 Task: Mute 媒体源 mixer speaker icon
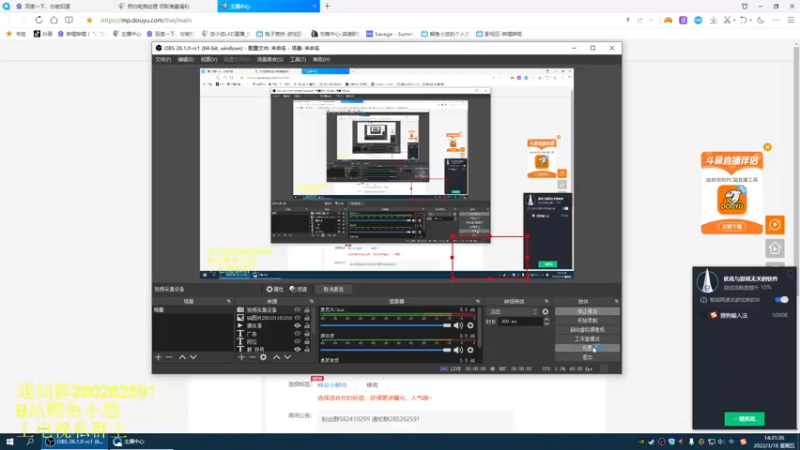pyautogui.click(x=458, y=350)
